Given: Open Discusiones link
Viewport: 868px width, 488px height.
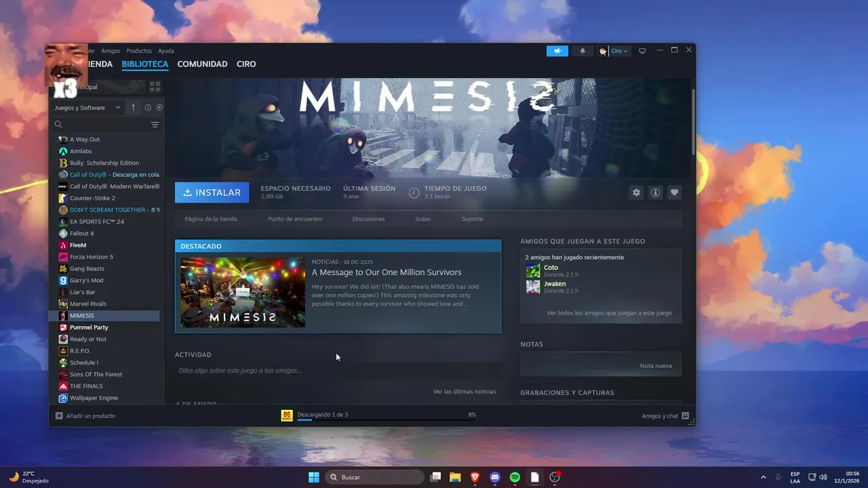Looking at the screenshot, I should coord(369,219).
